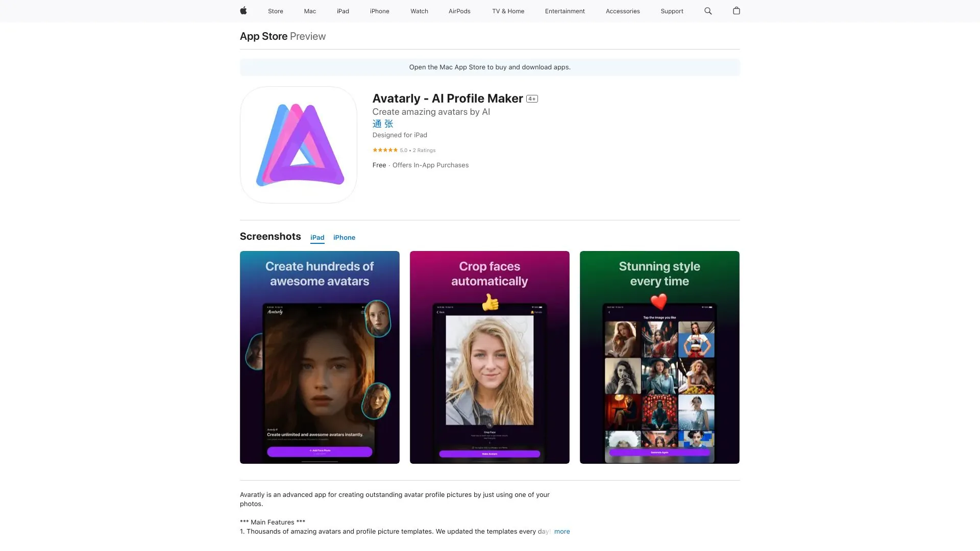Click the 'Open the Mac App Store' banner

(x=489, y=67)
